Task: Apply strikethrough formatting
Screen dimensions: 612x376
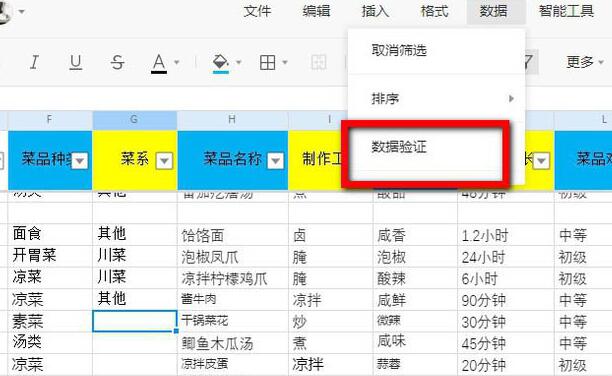Action: click(117, 62)
